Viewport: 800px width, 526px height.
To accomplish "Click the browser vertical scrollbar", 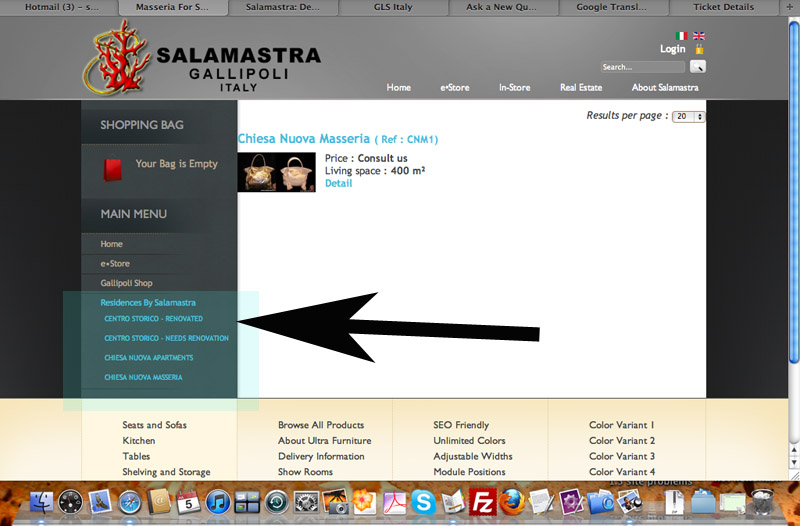I will click(794, 192).
